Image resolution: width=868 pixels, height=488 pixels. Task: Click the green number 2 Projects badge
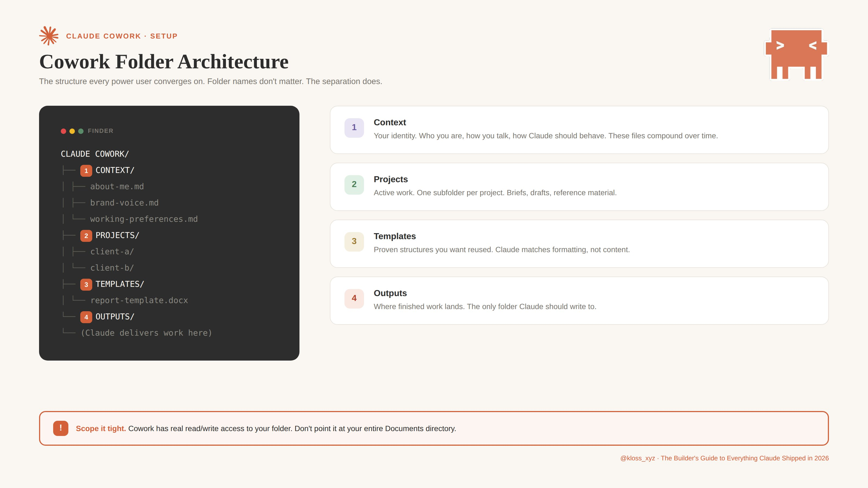[x=354, y=185]
